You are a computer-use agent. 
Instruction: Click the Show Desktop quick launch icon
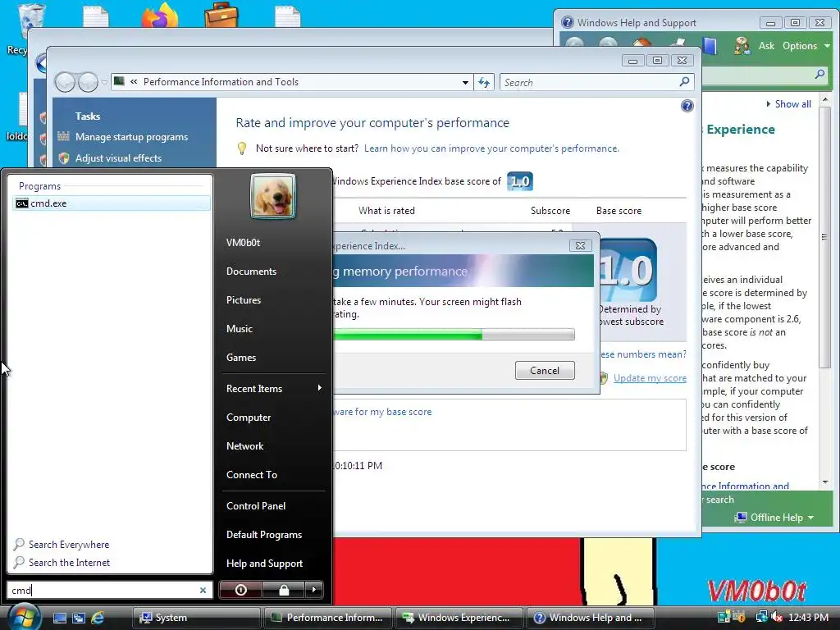[60, 618]
